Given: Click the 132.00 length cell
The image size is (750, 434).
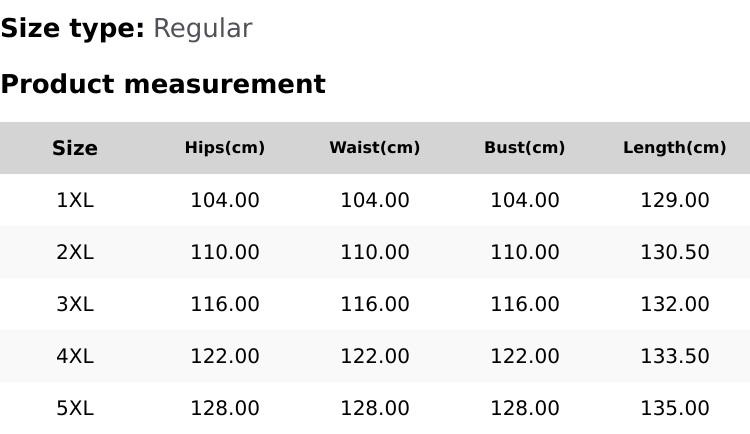Looking at the screenshot, I should (x=675, y=304).
